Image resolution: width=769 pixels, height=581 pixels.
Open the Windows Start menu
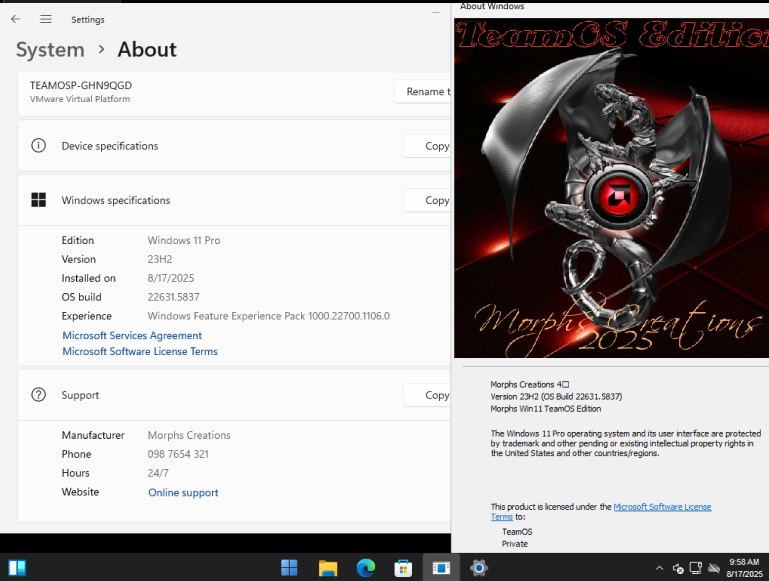point(289,568)
